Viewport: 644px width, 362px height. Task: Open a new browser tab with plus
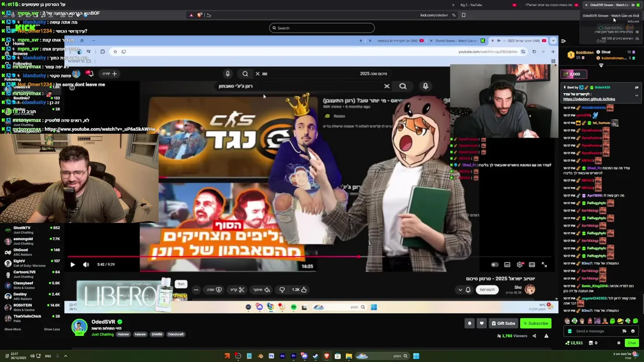click(453, 5)
